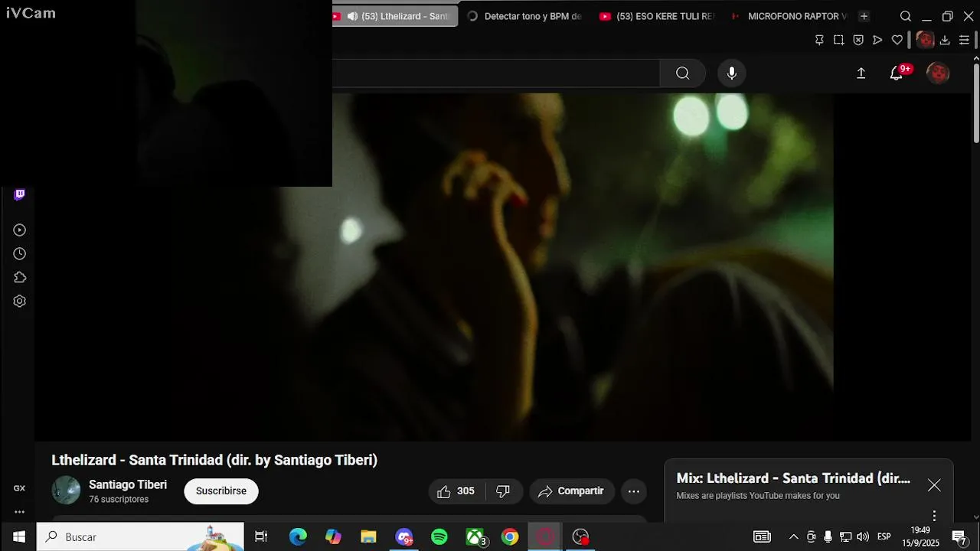The image size is (980, 551).
Task: Bookmark page with the heart icon
Action: pyautogui.click(x=897, y=40)
